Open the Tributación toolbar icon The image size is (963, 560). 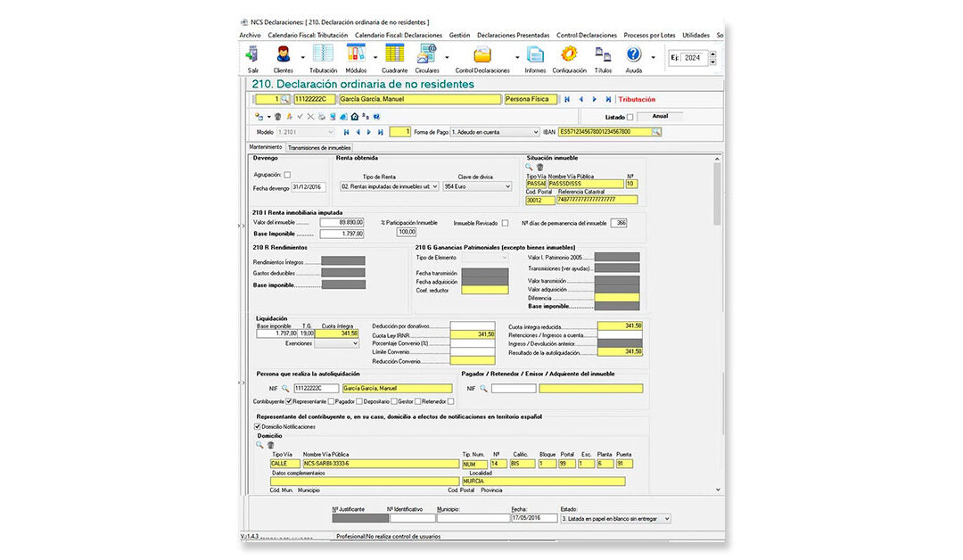pos(323,54)
